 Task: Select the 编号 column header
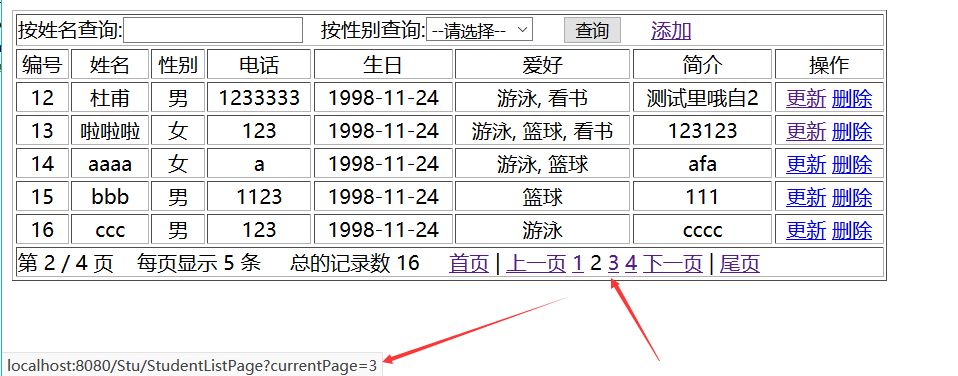[42, 64]
